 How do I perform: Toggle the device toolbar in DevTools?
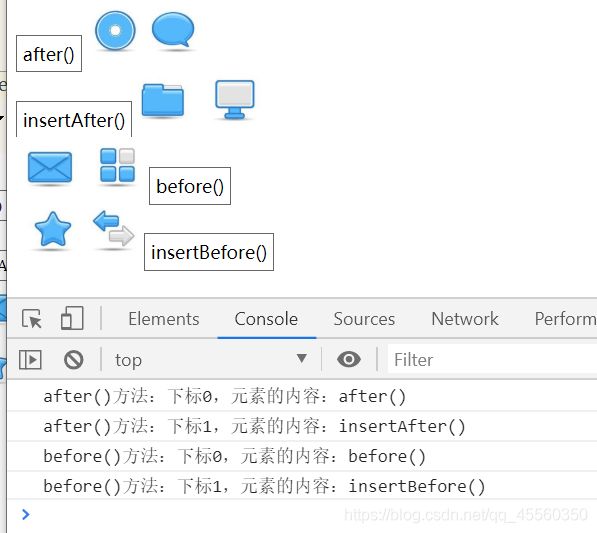(x=72, y=318)
